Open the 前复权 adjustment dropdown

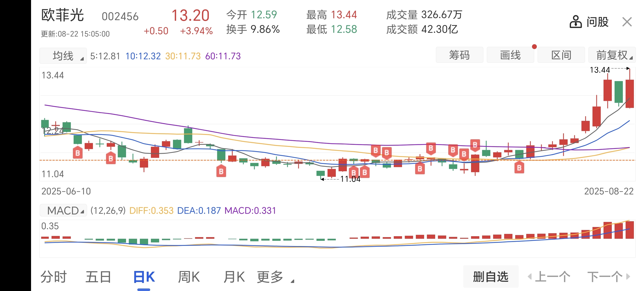[612, 55]
